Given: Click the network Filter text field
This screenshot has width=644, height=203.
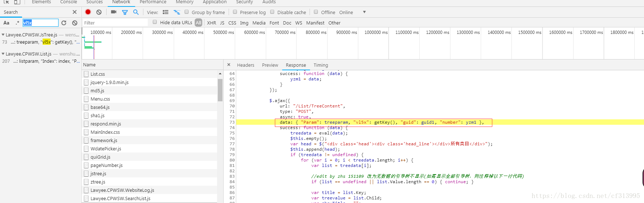Looking at the screenshot, I should coord(115,23).
